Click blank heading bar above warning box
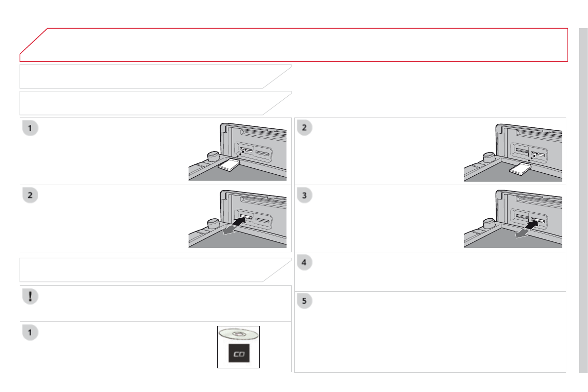 point(155,270)
